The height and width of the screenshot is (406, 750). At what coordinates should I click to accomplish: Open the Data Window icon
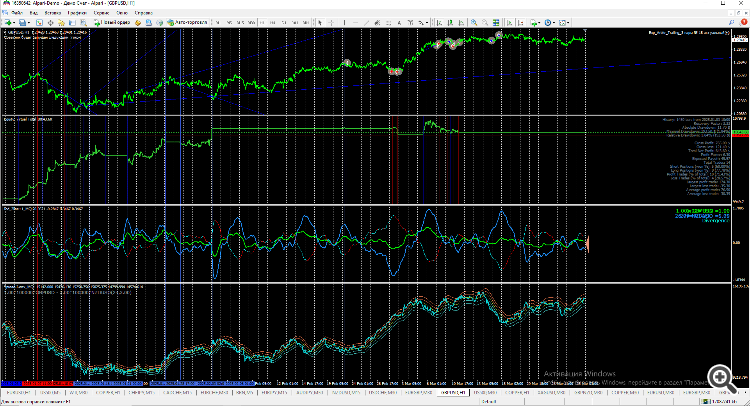[x=50, y=22]
